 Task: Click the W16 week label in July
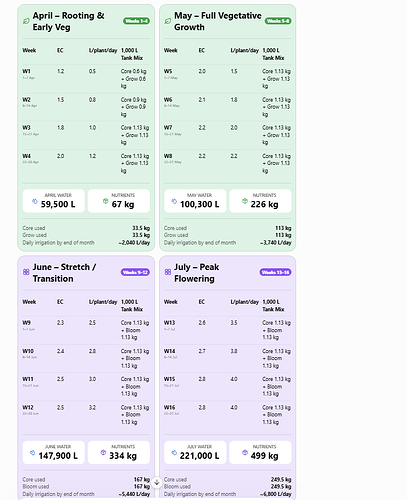pyautogui.click(x=169, y=407)
